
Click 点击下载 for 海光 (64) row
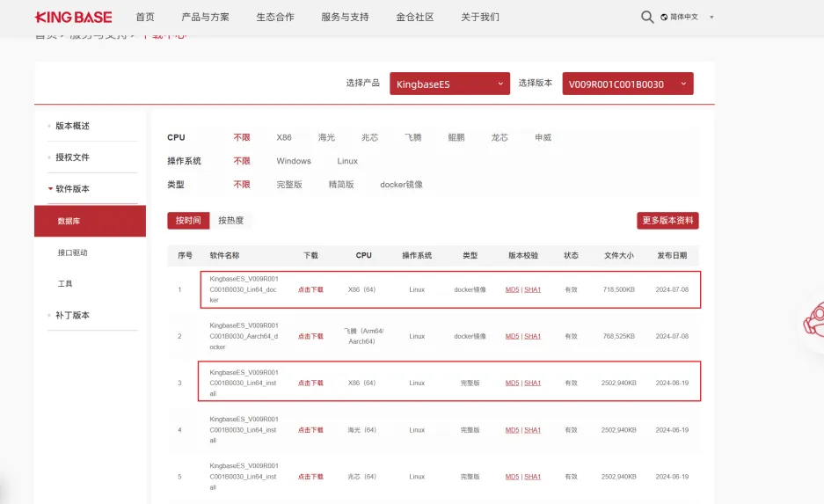(x=310, y=430)
